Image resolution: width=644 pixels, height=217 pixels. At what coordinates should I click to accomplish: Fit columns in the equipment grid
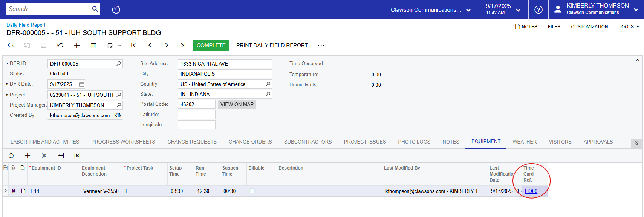pos(61,156)
